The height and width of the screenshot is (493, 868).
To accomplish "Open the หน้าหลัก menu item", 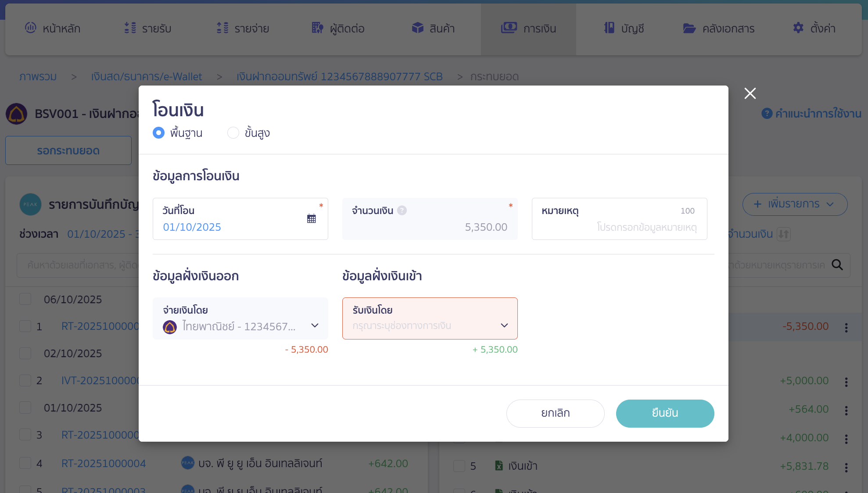I will (53, 28).
